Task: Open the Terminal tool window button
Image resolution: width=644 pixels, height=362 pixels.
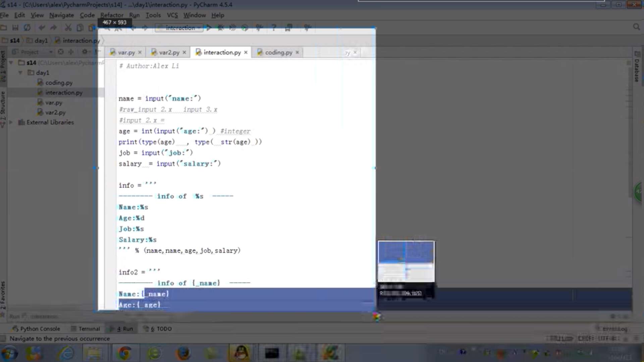Action: [86, 329]
